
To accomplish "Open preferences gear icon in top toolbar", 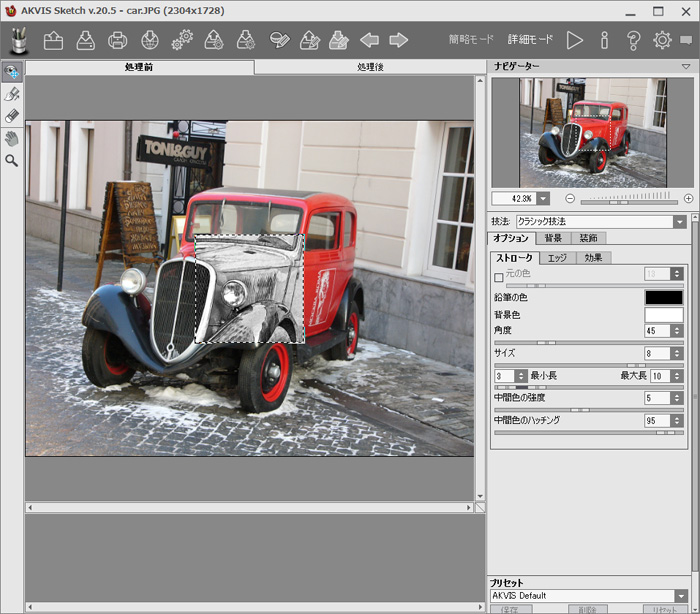I will coord(662,40).
